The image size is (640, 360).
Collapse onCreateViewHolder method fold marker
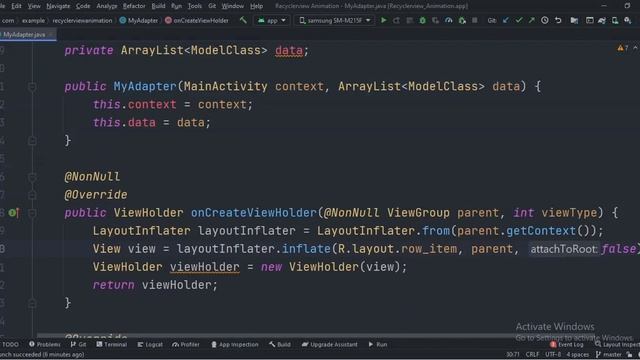point(32,213)
